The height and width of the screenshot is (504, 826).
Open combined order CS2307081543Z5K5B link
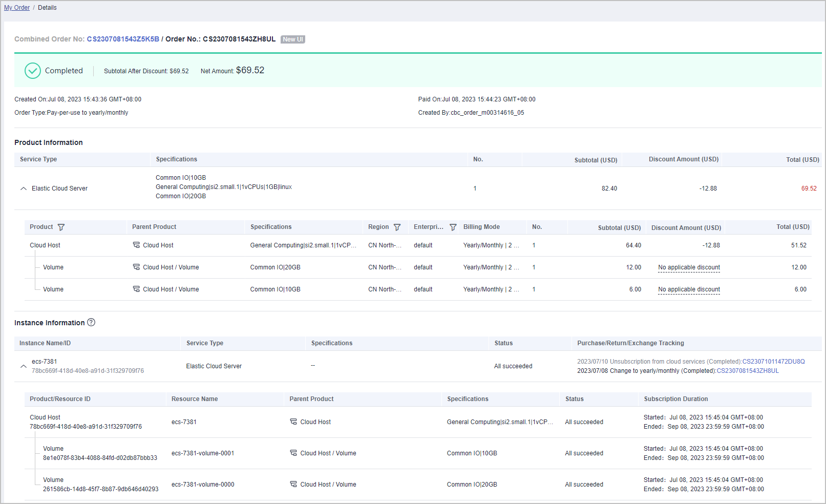point(123,39)
